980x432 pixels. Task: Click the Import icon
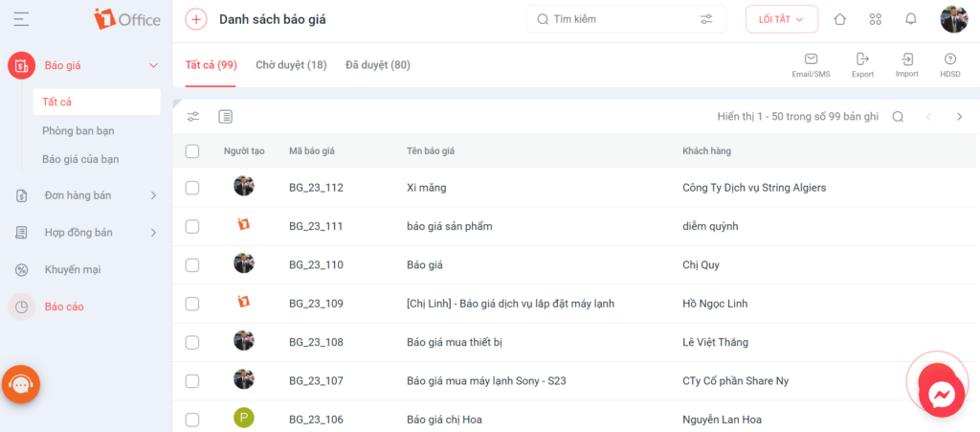tap(907, 59)
